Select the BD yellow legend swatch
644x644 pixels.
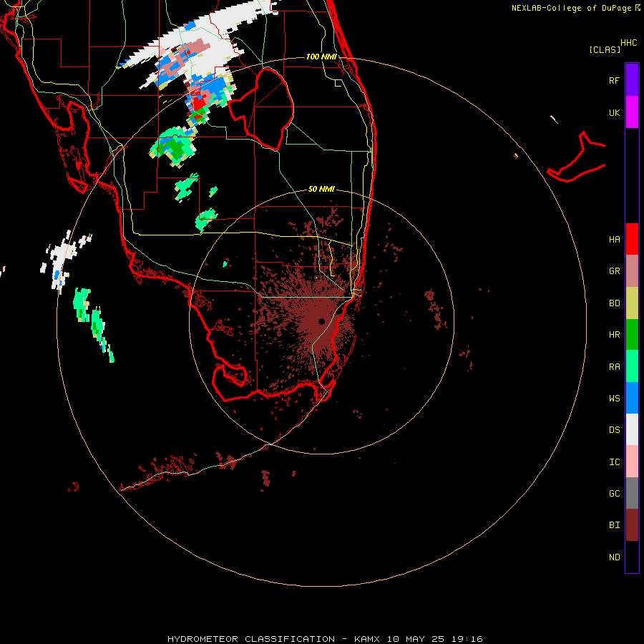tap(632, 303)
